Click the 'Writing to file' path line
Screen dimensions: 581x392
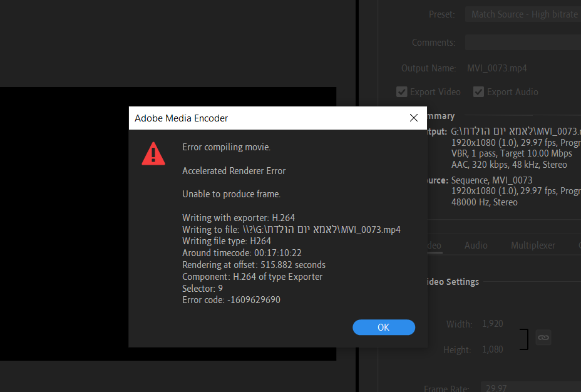[x=291, y=229]
